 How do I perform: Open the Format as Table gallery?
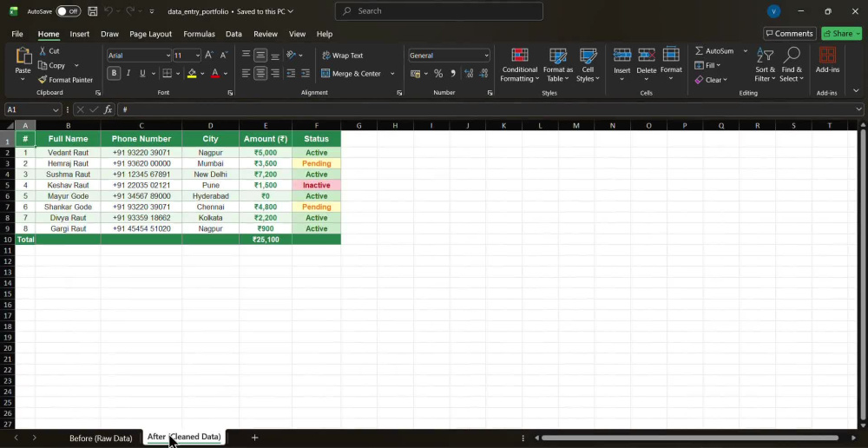558,65
